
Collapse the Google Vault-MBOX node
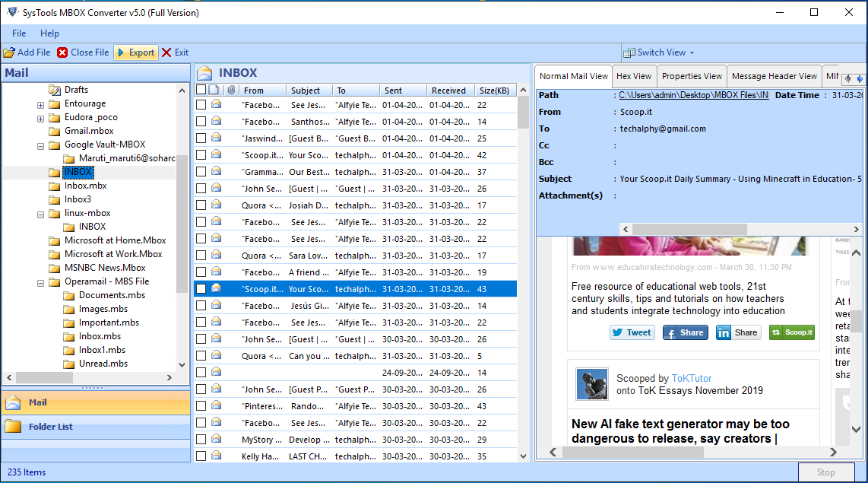pos(40,146)
